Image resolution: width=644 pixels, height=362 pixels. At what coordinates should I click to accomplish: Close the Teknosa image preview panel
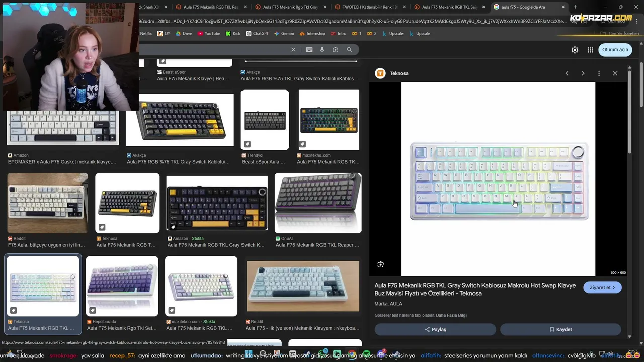615,73
